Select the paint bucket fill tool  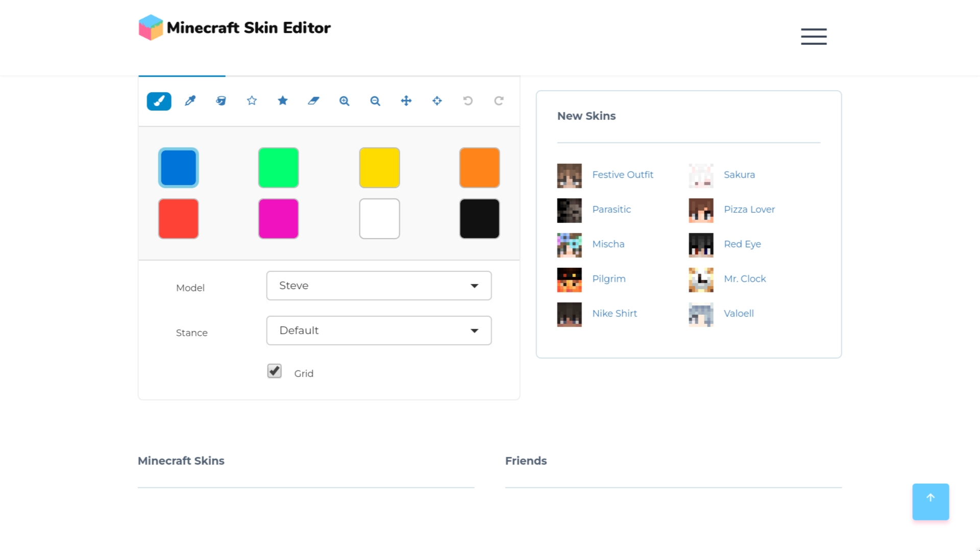tap(221, 101)
